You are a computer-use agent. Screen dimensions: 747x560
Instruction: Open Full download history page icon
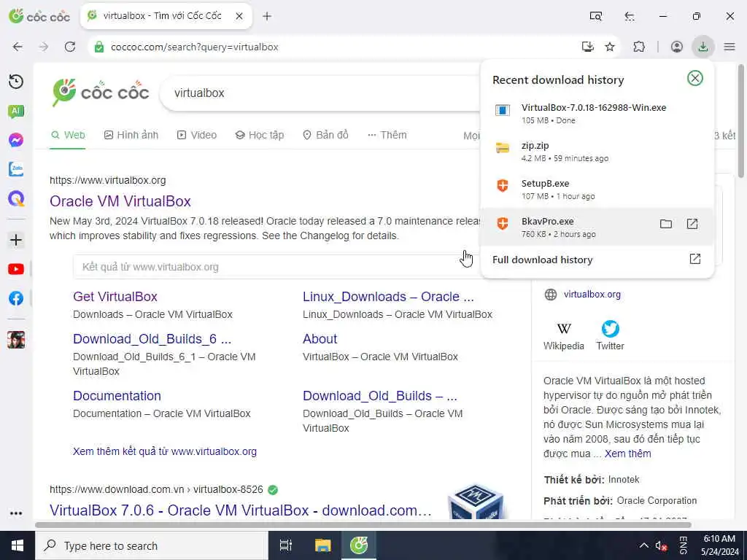point(695,259)
